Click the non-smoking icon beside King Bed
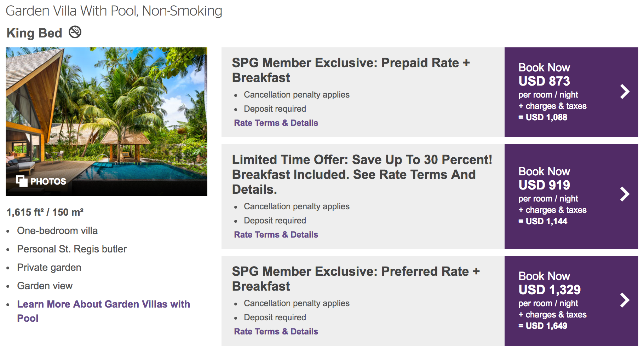Image resolution: width=644 pixels, height=350 pixels. [75, 32]
